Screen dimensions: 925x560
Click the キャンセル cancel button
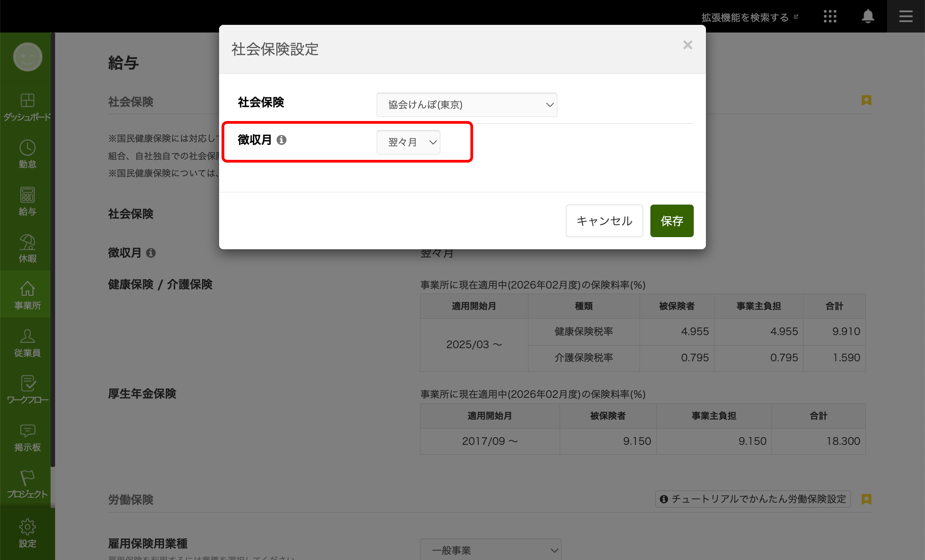(x=604, y=221)
